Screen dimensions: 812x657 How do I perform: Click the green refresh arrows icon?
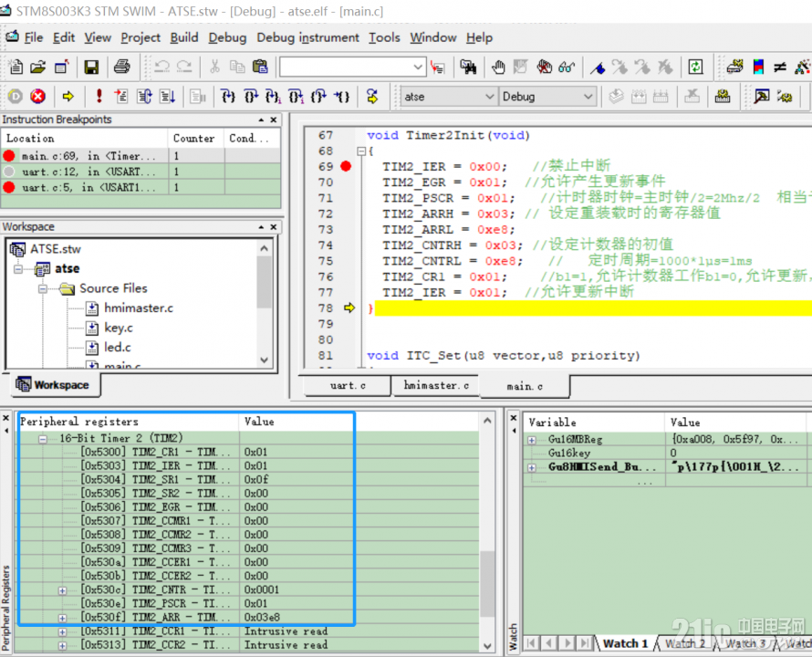(x=695, y=67)
